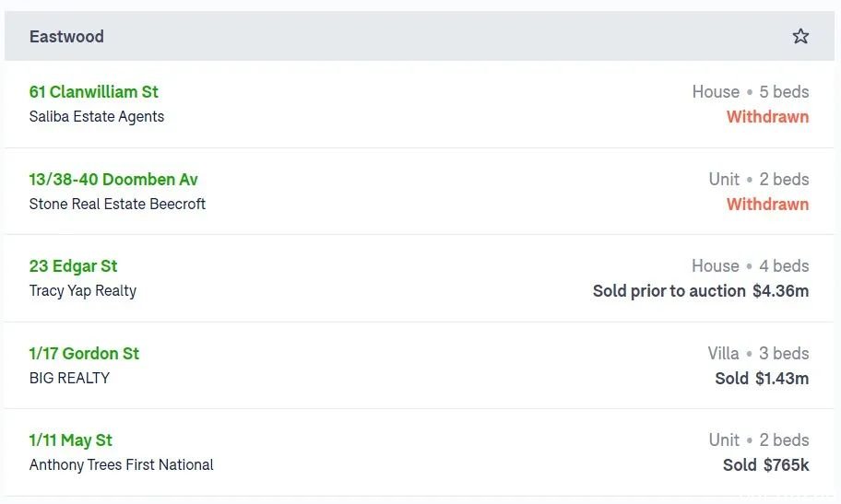Click the Sold $1.43m result
Image resolution: width=841 pixels, height=504 pixels.
tap(762, 379)
